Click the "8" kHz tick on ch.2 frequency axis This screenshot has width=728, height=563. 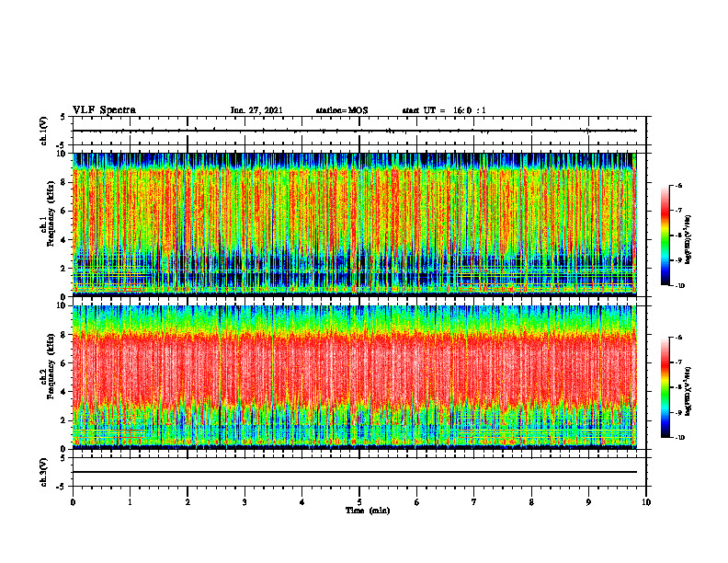(x=63, y=335)
